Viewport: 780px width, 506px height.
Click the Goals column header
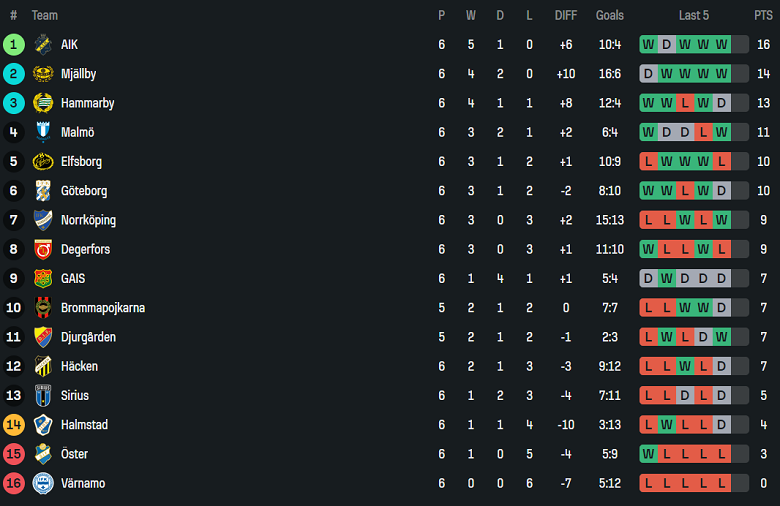(x=609, y=15)
